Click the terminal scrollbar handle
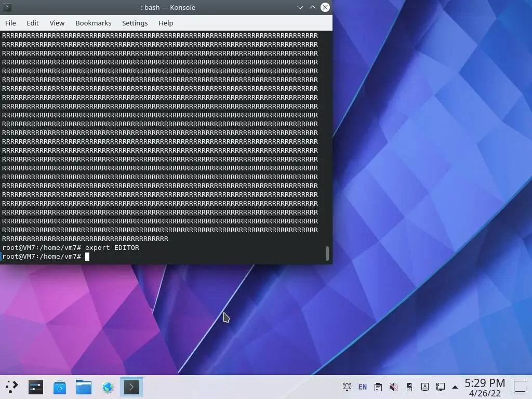The image size is (532, 399). (x=327, y=254)
